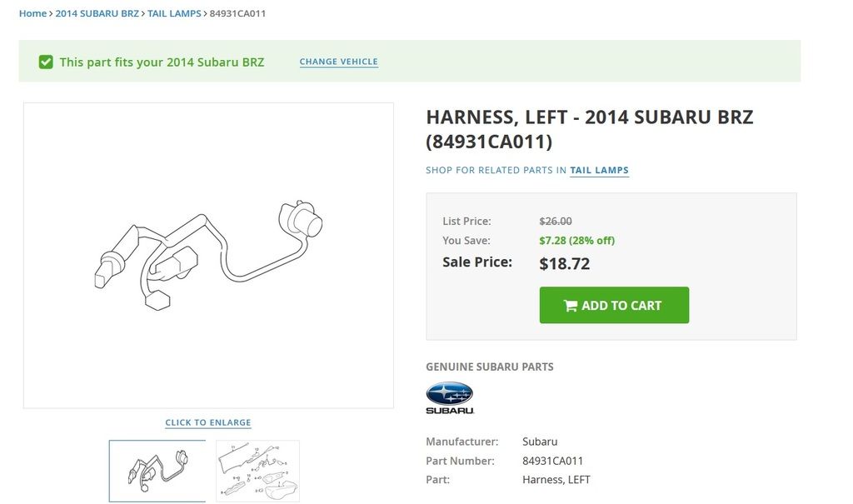Click the struck-through $26.00 list price
This screenshot has height=504, width=853.
click(556, 222)
